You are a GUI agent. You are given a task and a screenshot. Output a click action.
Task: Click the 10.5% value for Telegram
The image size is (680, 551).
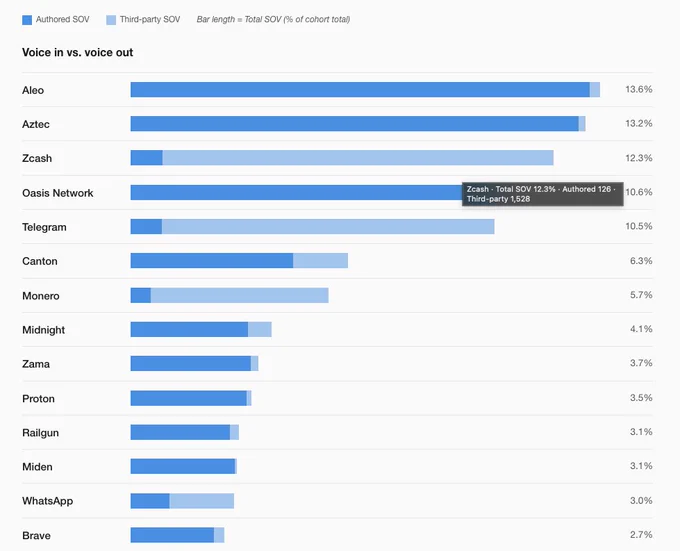coord(639,226)
